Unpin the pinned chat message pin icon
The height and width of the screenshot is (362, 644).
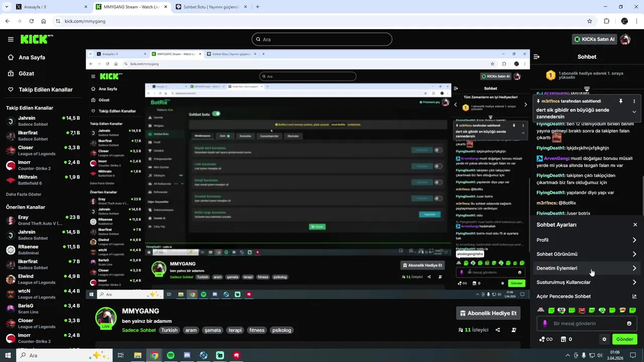pyautogui.click(x=621, y=101)
